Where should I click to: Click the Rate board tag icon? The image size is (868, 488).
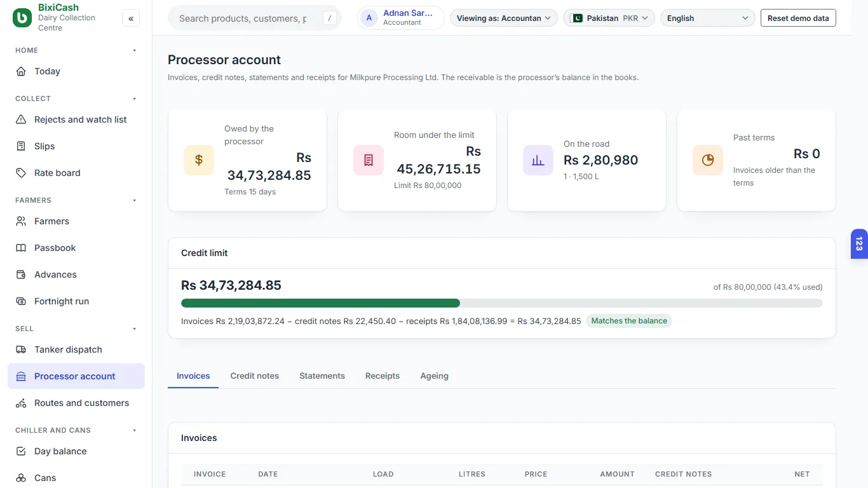[21, 173]
